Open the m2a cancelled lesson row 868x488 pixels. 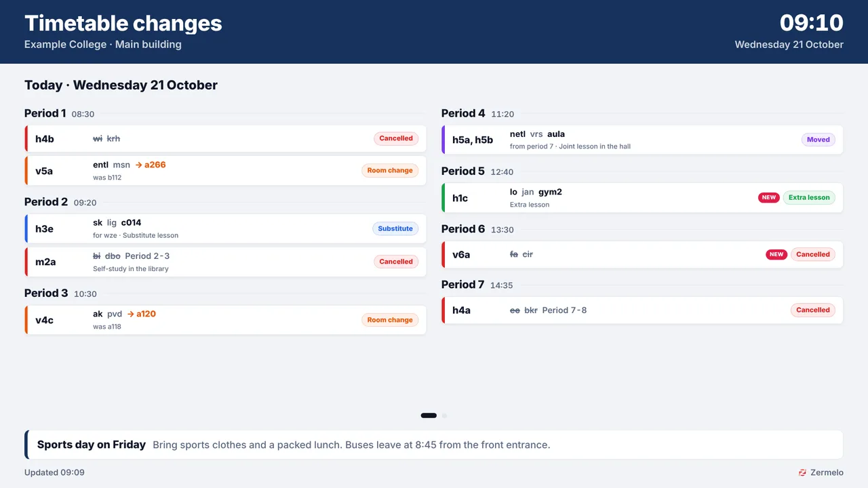point(226,262)
